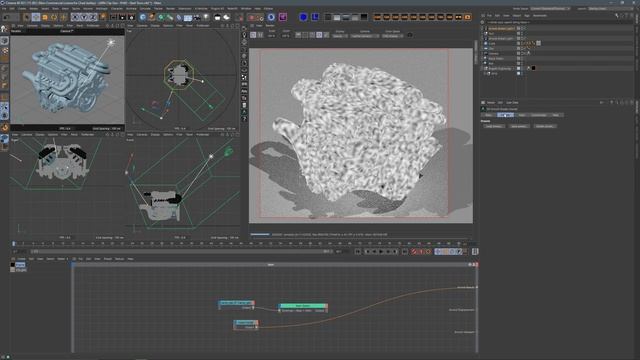
Task: Open Object Manager Tags menu
Action: (527, 16)
